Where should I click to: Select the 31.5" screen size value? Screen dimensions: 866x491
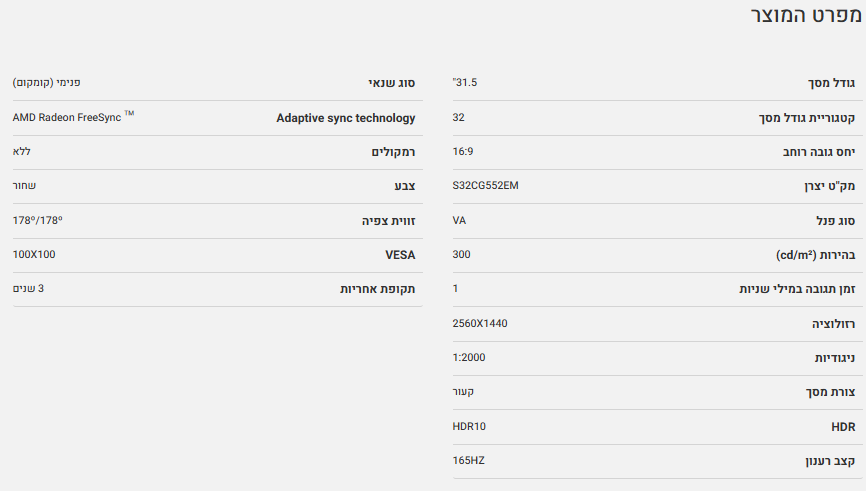pos(465,82)
